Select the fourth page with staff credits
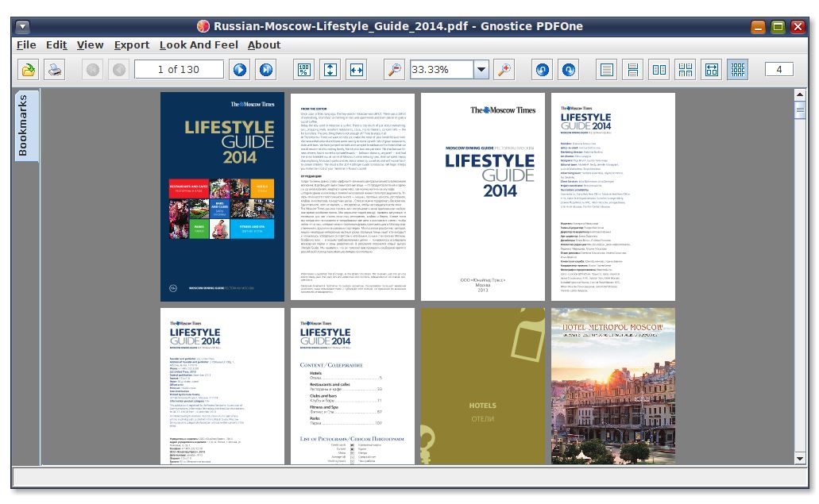The height and width of the screenshot is (504, 819). tap(613, 197)
